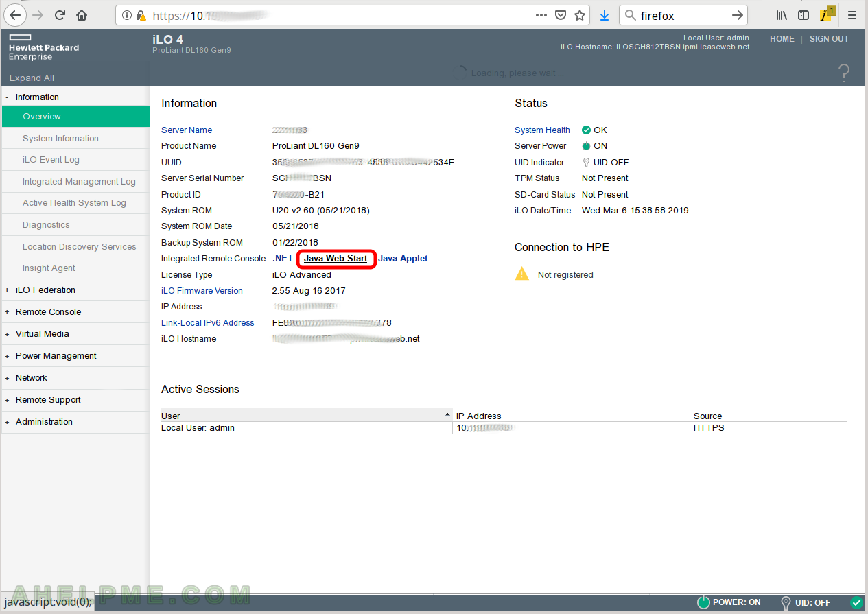Launch the Java Web Start console
The height and width of the screenshot is (614, 868).
[336, 259]
